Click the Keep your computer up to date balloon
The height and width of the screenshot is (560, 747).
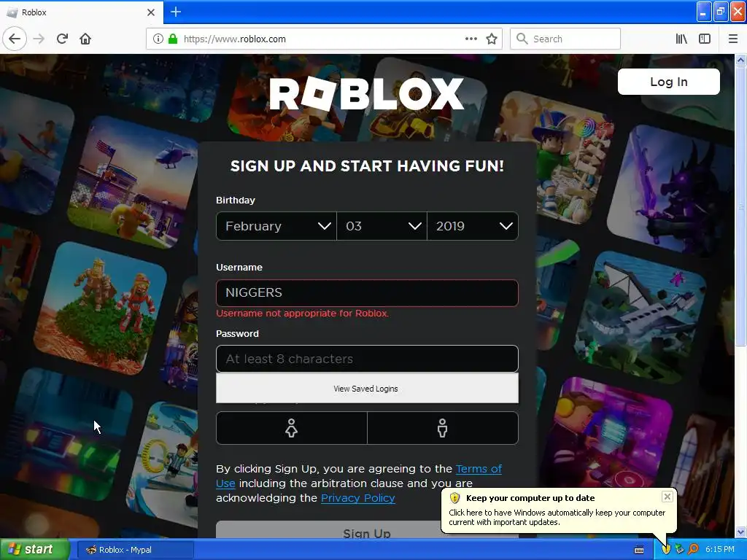pos(559,510)
